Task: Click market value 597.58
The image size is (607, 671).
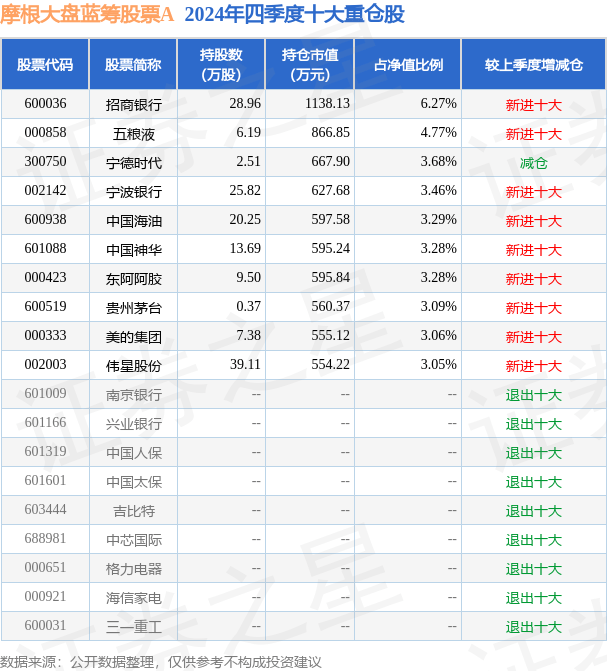Action: coord(330,220)
